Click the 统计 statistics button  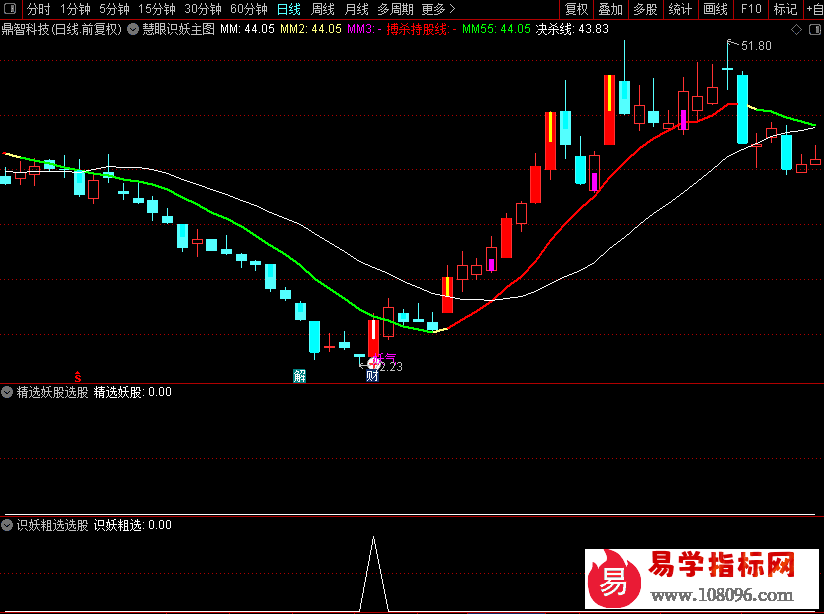pyautogui.click(x=680, y=9)
